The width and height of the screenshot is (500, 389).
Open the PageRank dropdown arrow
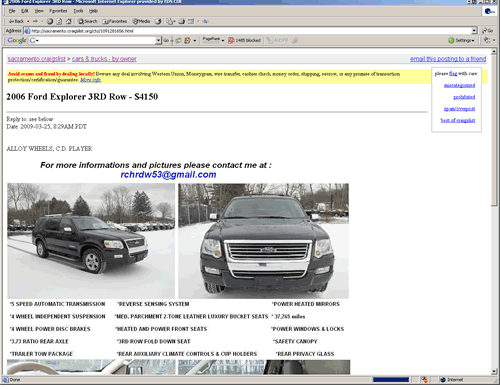pyautogui.click(x=223, y=40)
